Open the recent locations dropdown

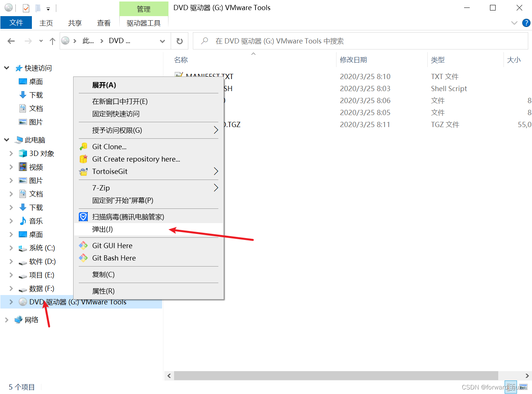click(41, 41)
